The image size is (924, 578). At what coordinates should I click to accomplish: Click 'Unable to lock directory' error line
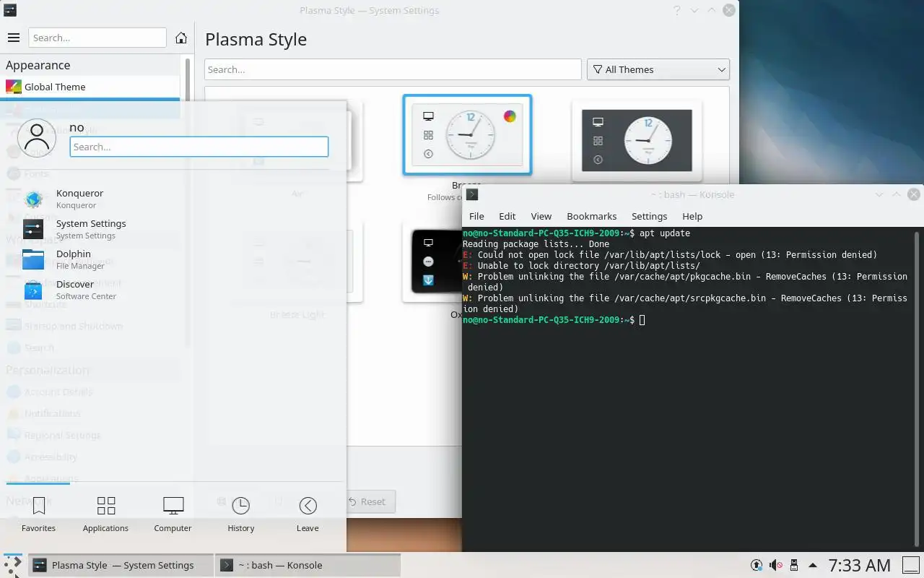pos(581,266)
